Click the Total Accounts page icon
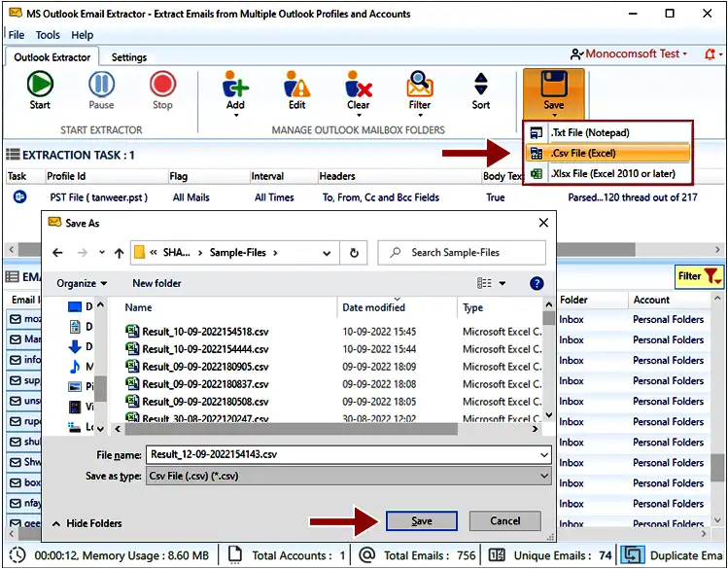 [235, 554]
